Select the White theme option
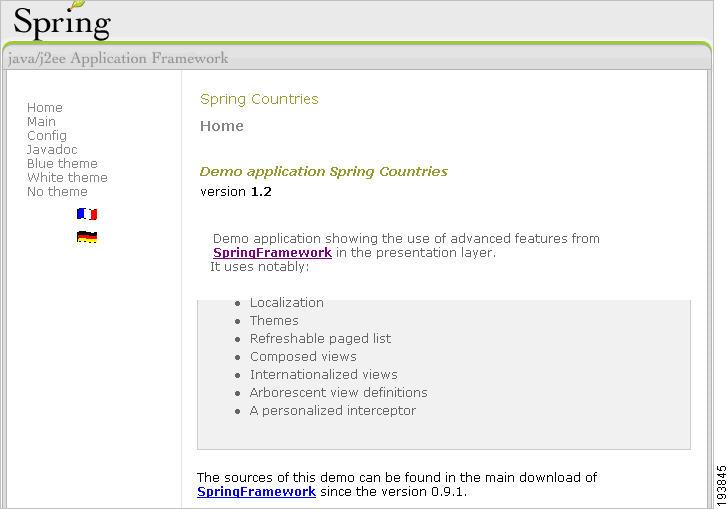The height and width of the screenshot is (509, 728). (x=67, y=177)
